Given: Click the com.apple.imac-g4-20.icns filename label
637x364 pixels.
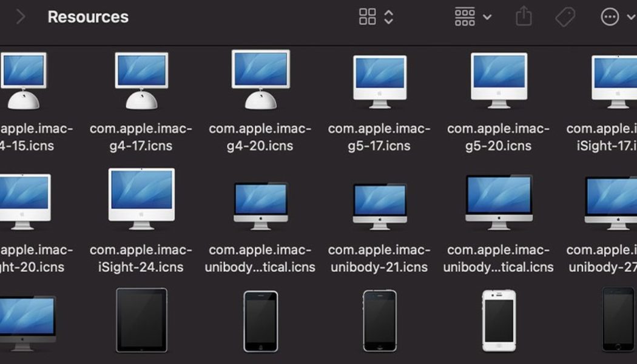Looking at the screenshot, I should tap(260, 137).
